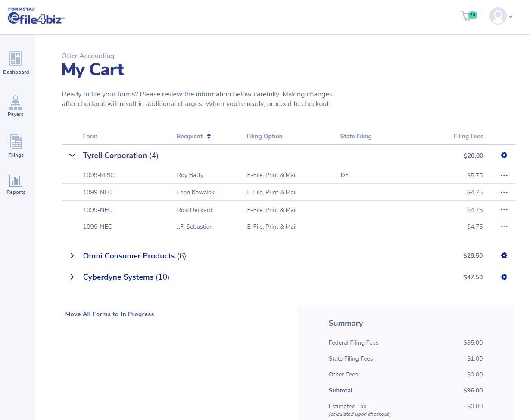Click the Federal Filing Fees summary line
This screenshot has height=420, width=530.
405,343
